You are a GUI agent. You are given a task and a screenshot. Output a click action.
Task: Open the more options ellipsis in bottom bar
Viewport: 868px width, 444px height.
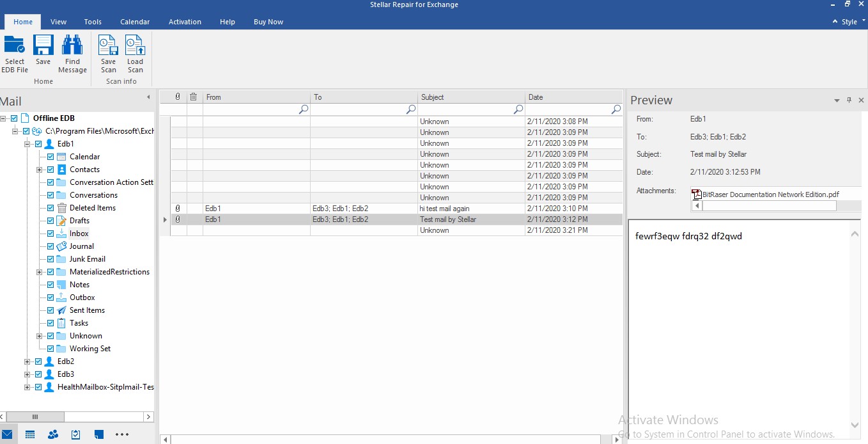(x=122, y=434)
